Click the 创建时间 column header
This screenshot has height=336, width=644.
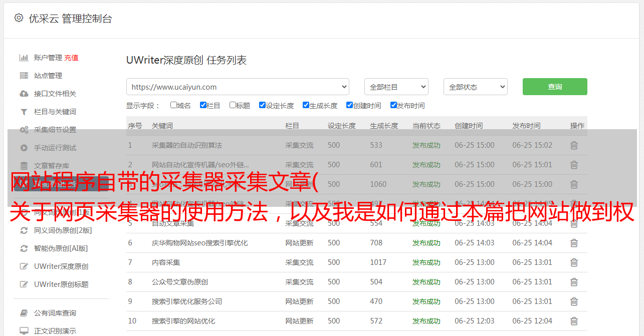coord(469,126)
